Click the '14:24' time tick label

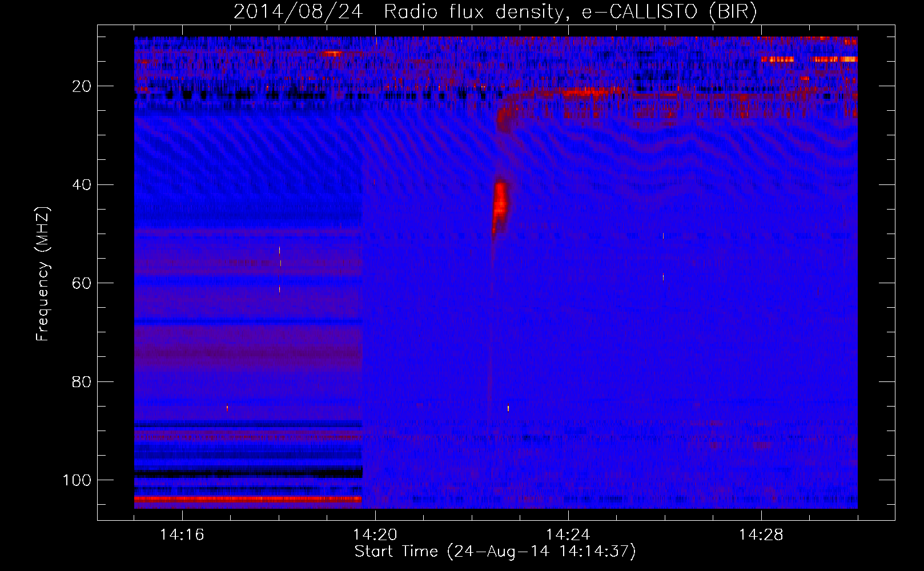click(x=568, y=535)
